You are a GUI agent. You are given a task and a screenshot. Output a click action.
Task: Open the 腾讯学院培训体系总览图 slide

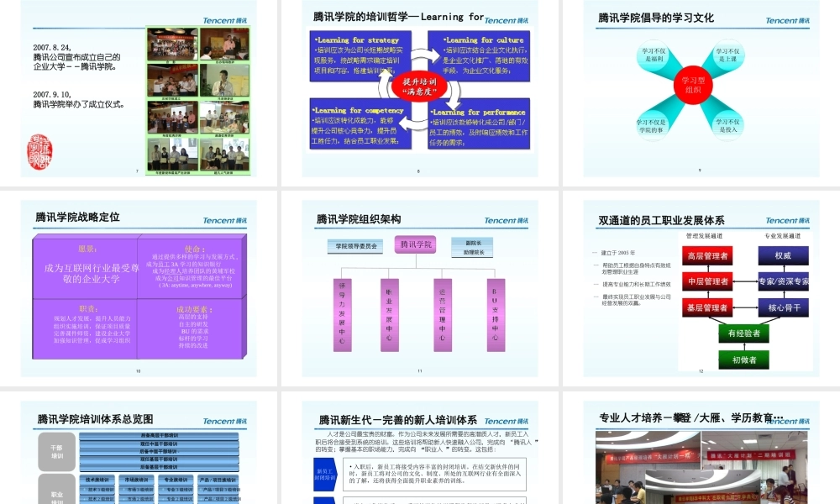(139, 452)
